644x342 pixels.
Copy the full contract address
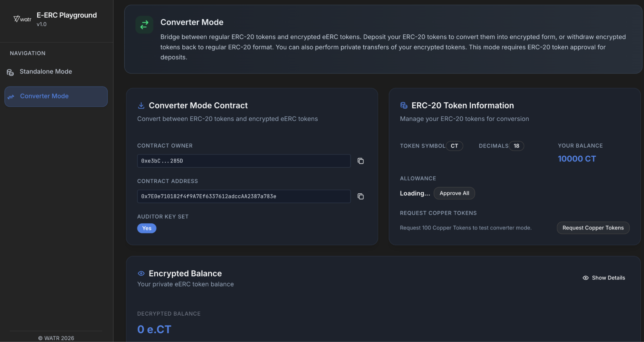pos(360,196)
